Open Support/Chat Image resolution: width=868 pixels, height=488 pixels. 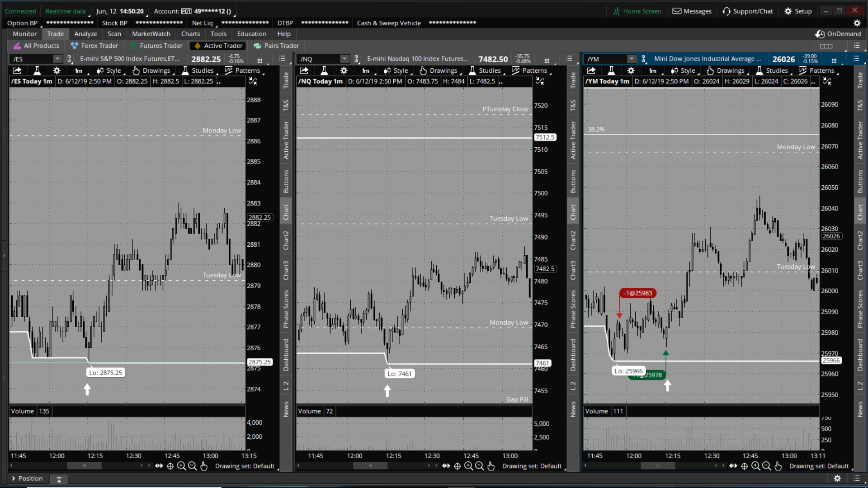pos(748,11)
